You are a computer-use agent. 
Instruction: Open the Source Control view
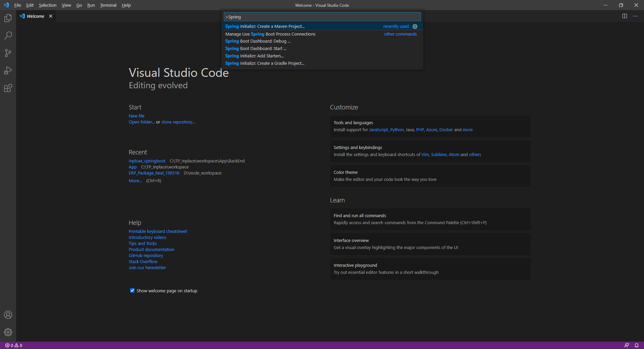[x=8, y=53]
